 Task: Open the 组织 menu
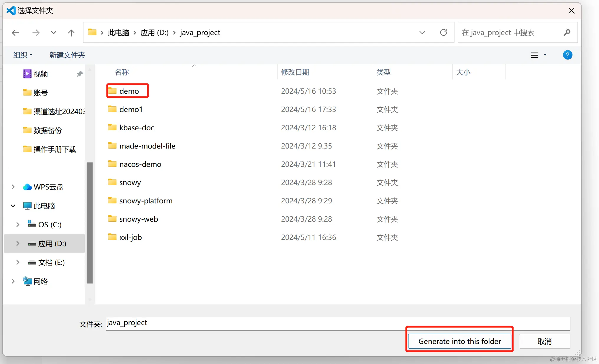pyautogui.click(x=22, y=55)
